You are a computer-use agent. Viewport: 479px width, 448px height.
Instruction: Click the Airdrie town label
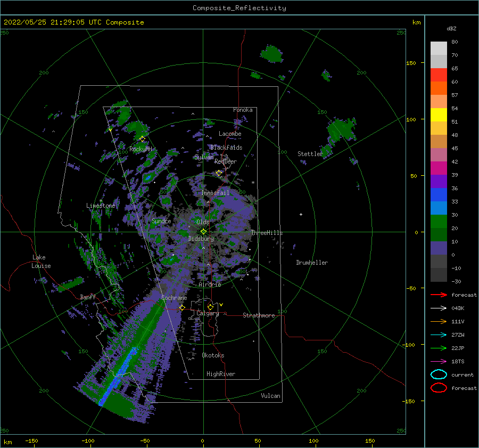tap(210, 284)
